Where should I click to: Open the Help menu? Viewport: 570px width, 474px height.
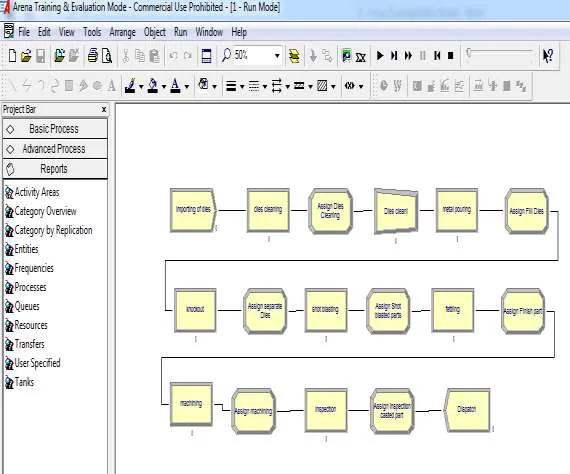239,32
